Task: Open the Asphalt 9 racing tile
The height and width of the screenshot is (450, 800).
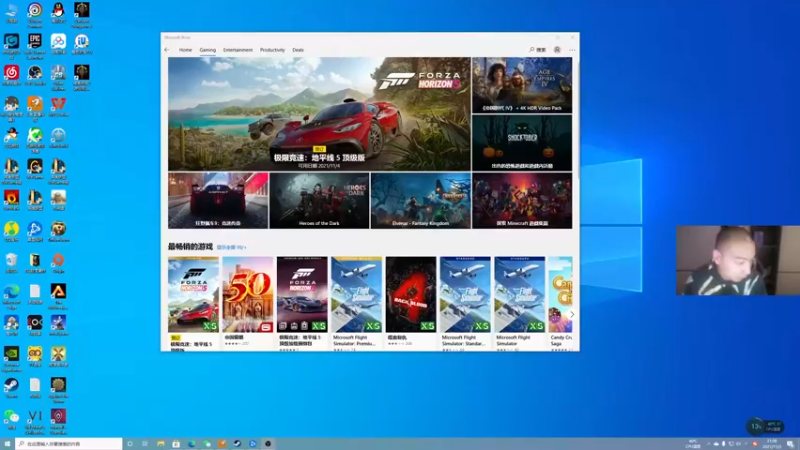Action: 218,200
